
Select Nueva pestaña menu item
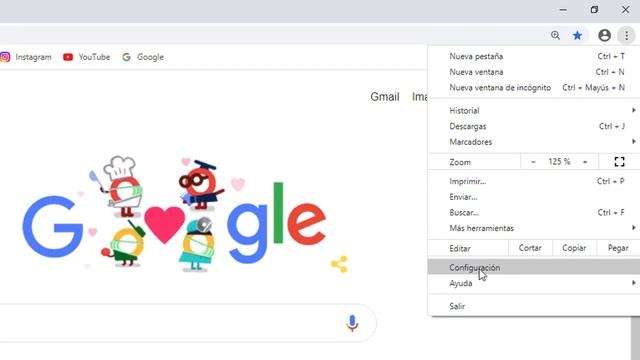(x=534, y=56)
